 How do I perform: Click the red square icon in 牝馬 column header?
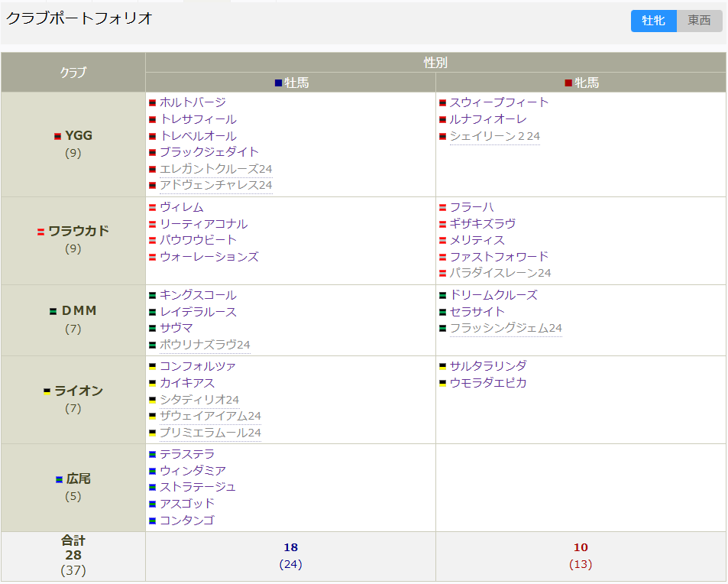(x=566, y=83)
